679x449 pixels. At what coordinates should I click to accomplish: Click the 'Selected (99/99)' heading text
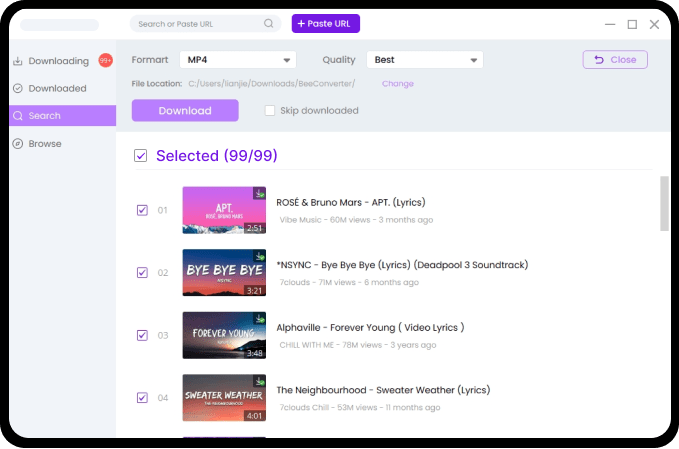coord(217,156)
